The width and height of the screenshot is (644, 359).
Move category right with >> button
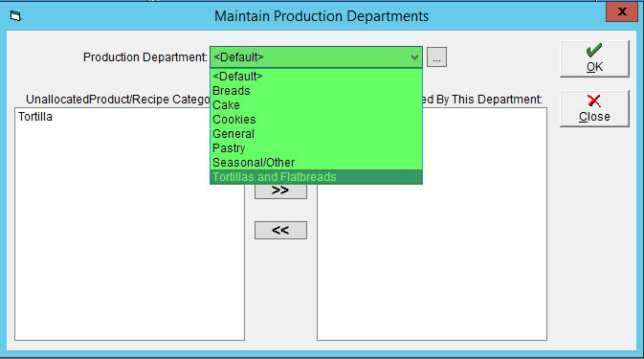pyautogui.click(x=280, y=191)
